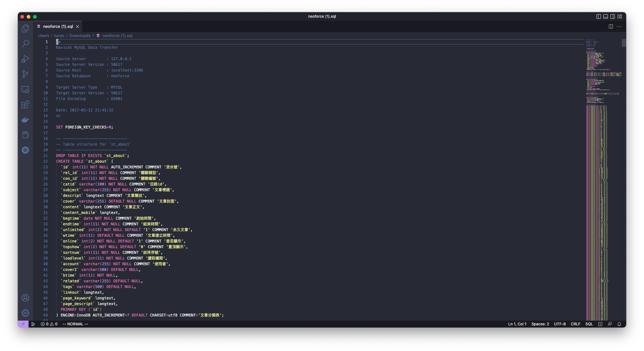Viewport: 644px width, 351px height.
Task: Open the Extensions view
Action: [x=25, y=105]
